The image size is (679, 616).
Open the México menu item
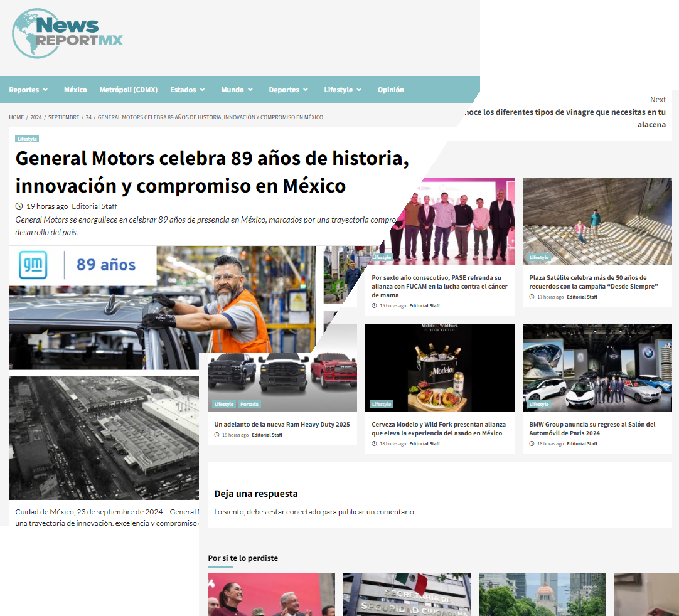75,90
